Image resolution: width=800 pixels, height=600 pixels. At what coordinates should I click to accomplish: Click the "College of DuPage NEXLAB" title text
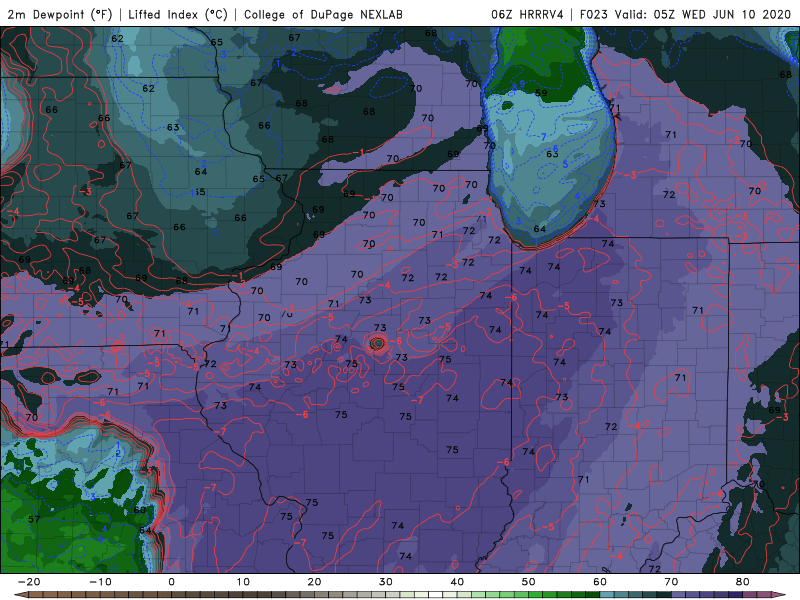323,14
